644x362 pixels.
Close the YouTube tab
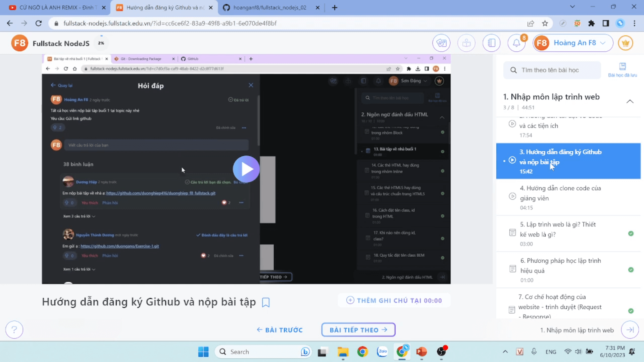click(x=104, y=7)
